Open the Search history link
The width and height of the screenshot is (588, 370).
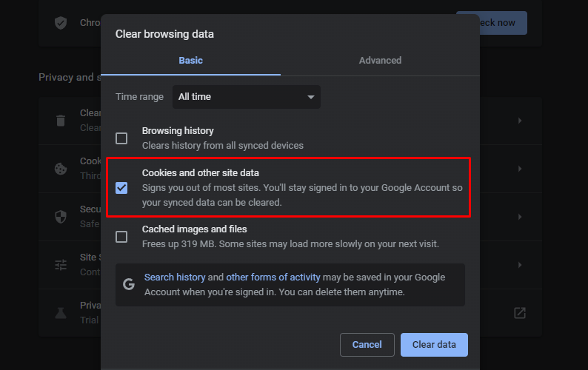click(x=175, y=277)
